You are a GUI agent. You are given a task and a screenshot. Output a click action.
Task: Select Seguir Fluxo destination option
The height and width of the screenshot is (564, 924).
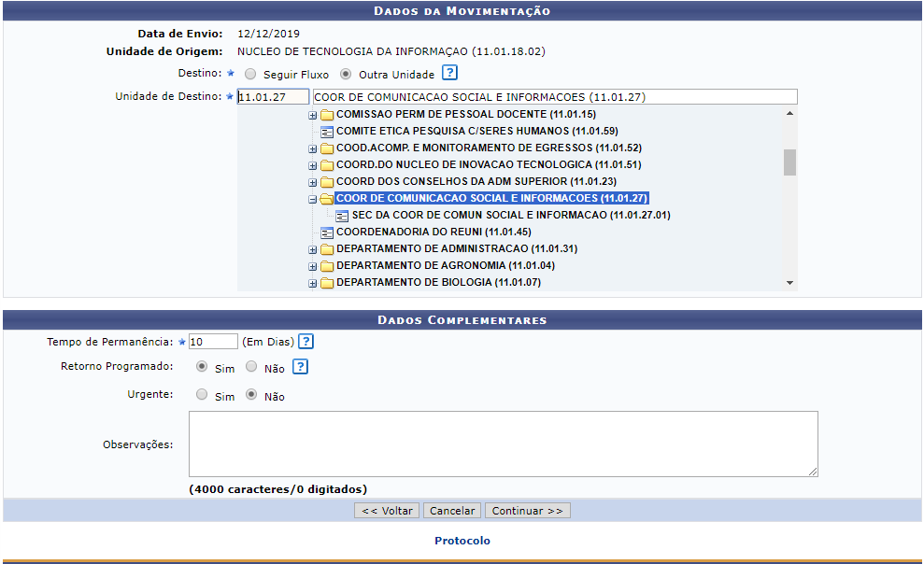coord(250,74)
